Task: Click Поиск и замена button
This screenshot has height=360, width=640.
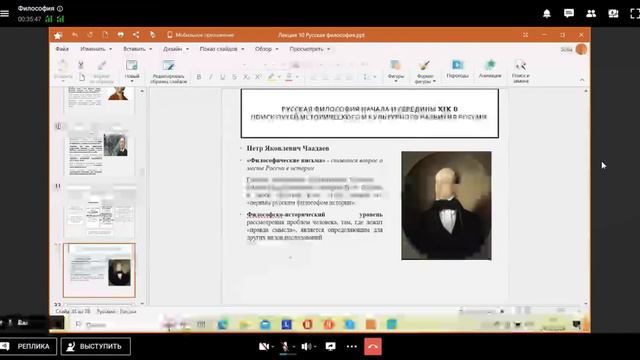Action: (x=520, y=72)
